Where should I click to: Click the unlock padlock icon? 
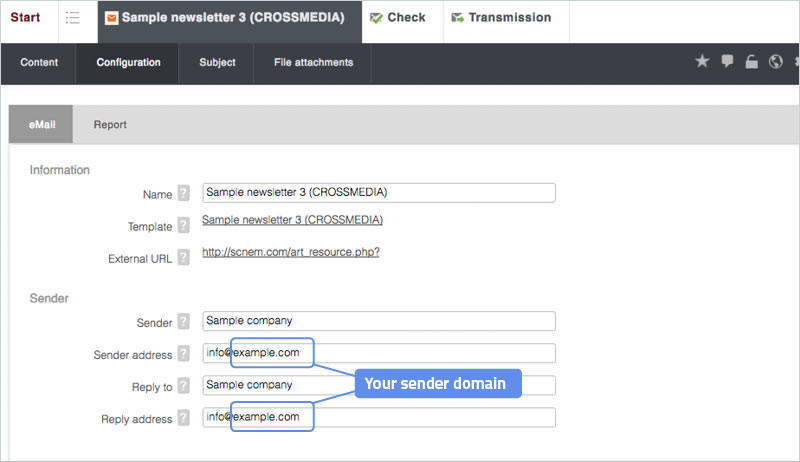click(751, 62)
